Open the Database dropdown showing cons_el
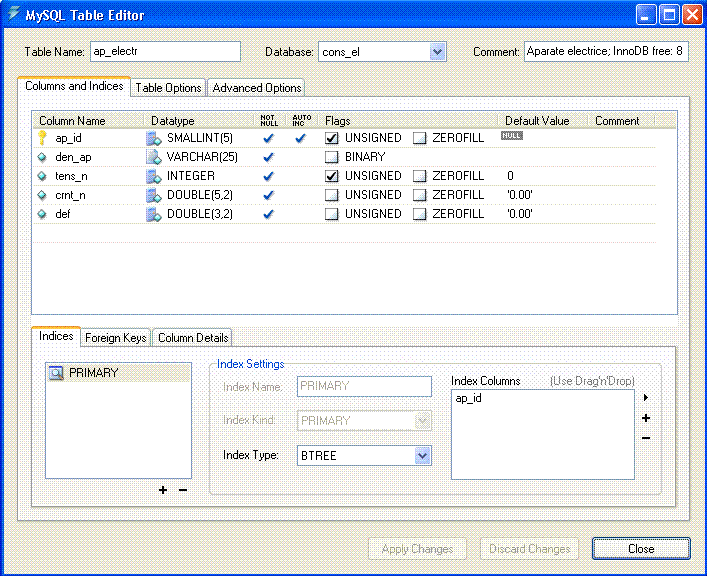 click(437, 51)
